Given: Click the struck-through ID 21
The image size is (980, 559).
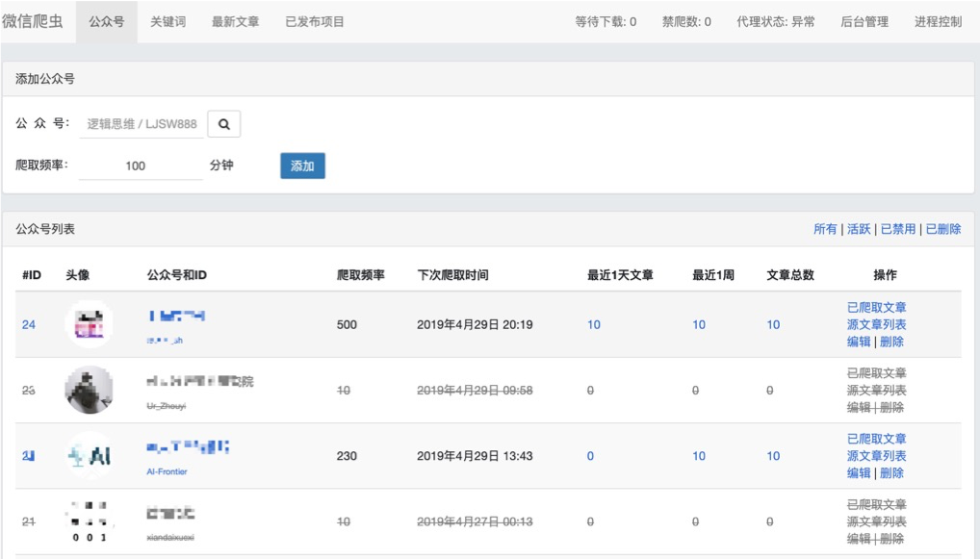Looking at the screenshot, I should pos(29,521).
